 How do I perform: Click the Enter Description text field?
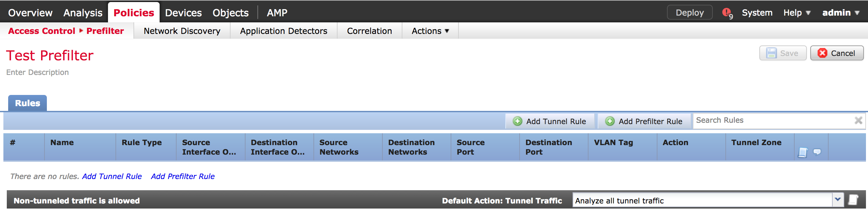pos(37,72)
